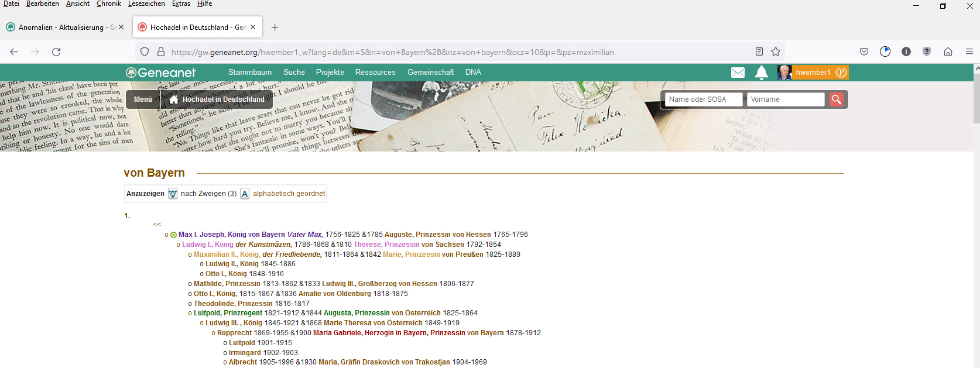Open the Menü dropdown button

pos(143,99)
